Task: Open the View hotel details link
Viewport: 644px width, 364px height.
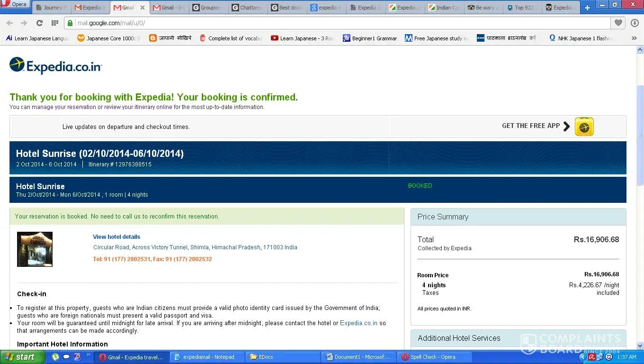Action: (116, 237)
